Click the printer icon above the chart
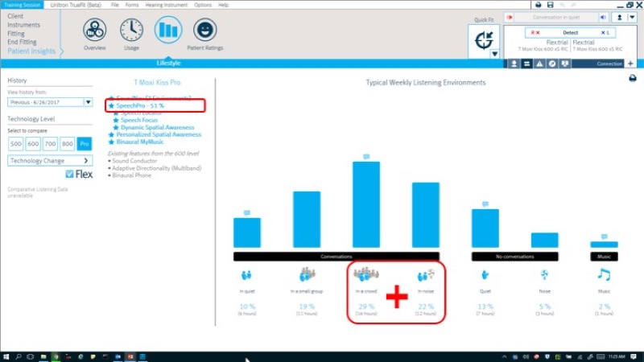This screenshot has width=644, height=362. tap(633, 78)
